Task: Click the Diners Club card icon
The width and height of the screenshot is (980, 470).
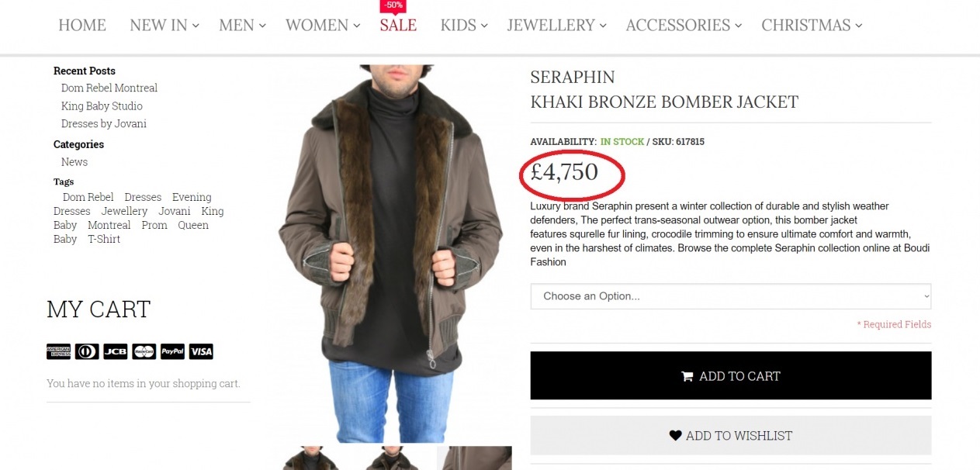Action: (x=87, y=351)
